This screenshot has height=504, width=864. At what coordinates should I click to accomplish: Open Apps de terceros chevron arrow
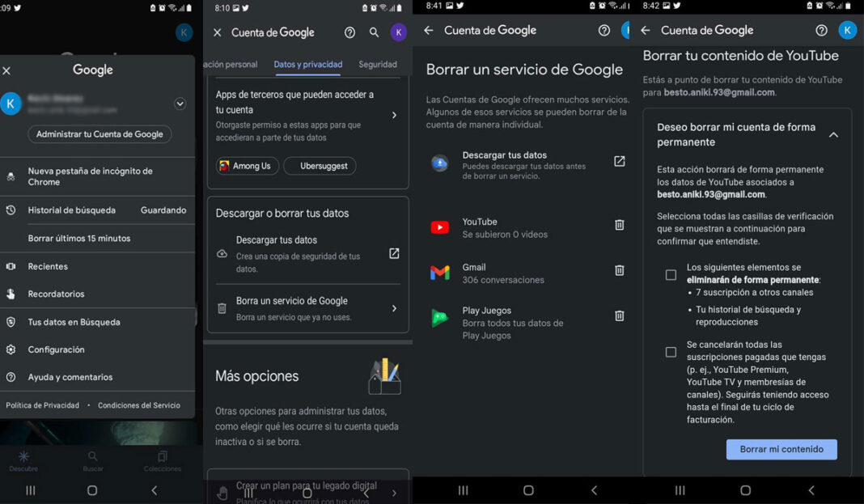click(x=394, y=115)
